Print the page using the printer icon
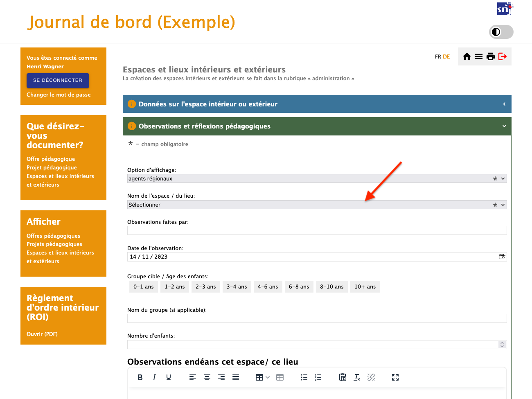 (491, 56)
